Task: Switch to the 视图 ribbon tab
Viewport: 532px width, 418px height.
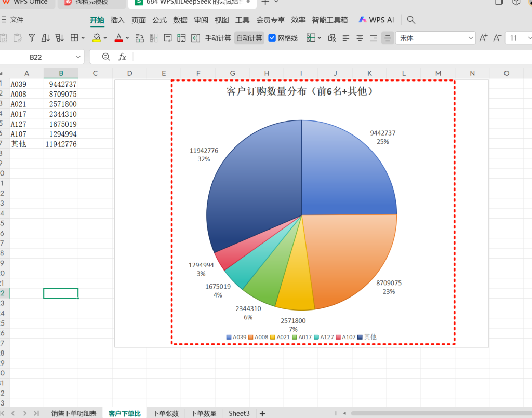Action: click(x=221, y=20)
